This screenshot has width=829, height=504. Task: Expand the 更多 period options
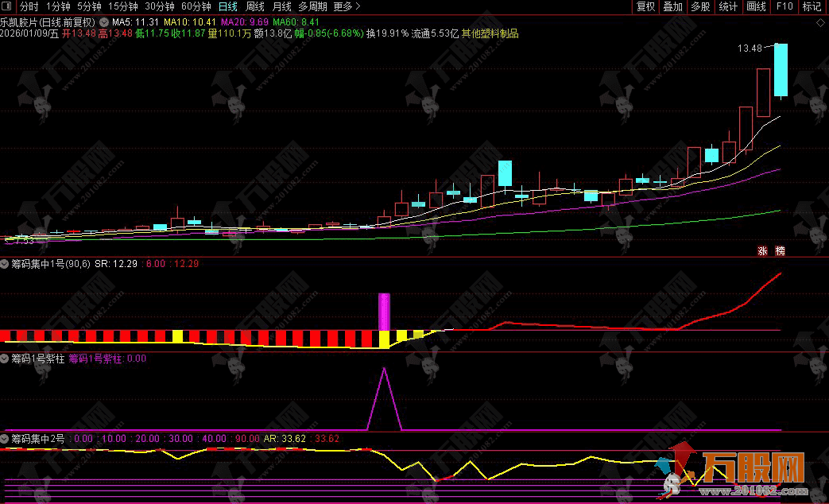pyautogui.click(x=342, y=6)
